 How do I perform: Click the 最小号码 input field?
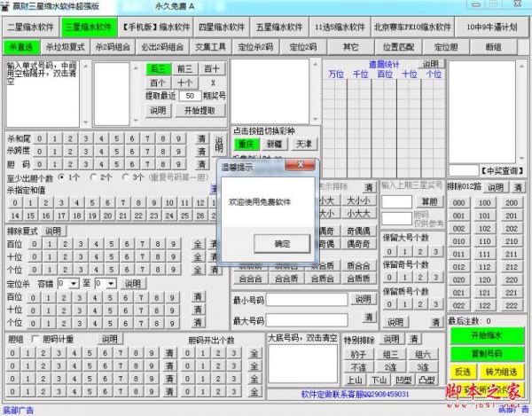tap(308, 300)
